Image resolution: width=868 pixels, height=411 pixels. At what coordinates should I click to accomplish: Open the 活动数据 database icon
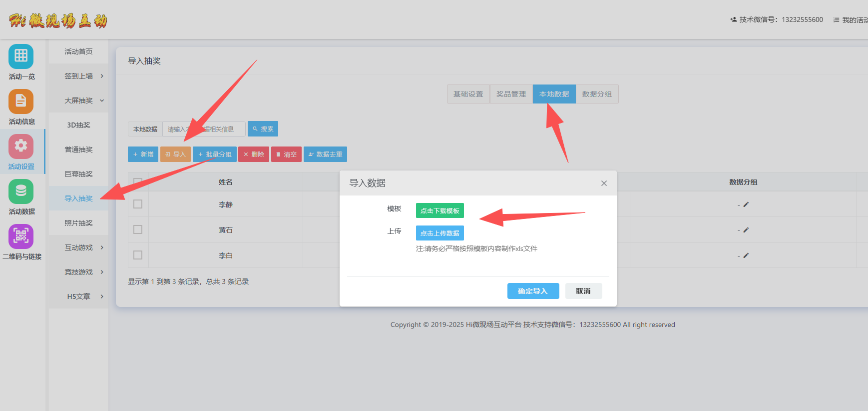point(21,191)
